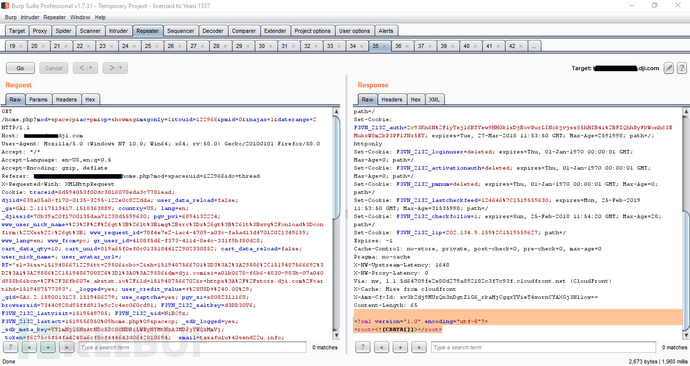Open the new tab ellipsis button
Viewport: 690px width, 366px height.
click(534, 46)
